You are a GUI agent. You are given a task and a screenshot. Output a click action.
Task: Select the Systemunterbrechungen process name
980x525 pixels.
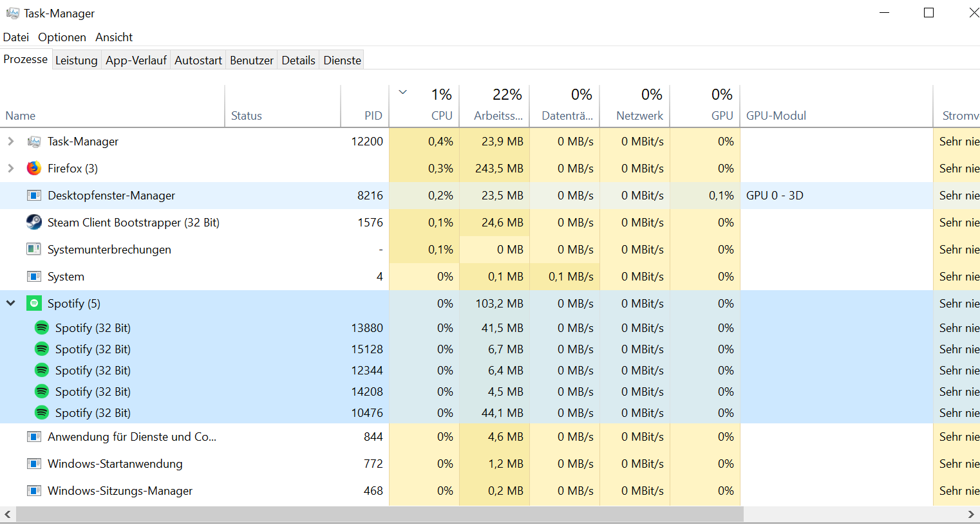(109, 250)
